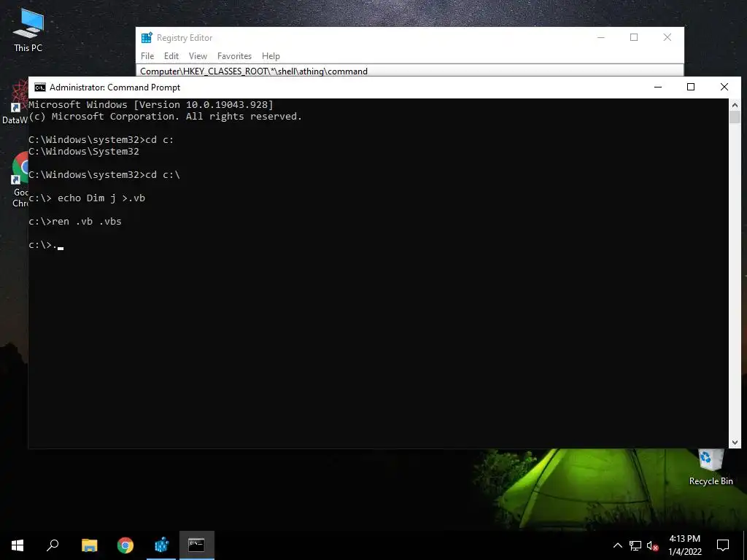747x560 pixels.
Task: Click the Microsoft Windows version text line
Action: pos(151,105)
